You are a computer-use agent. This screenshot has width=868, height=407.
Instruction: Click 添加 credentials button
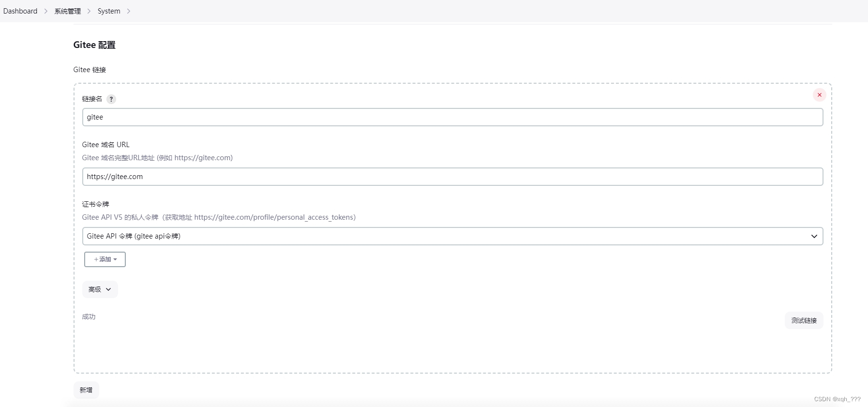[105, 259]
